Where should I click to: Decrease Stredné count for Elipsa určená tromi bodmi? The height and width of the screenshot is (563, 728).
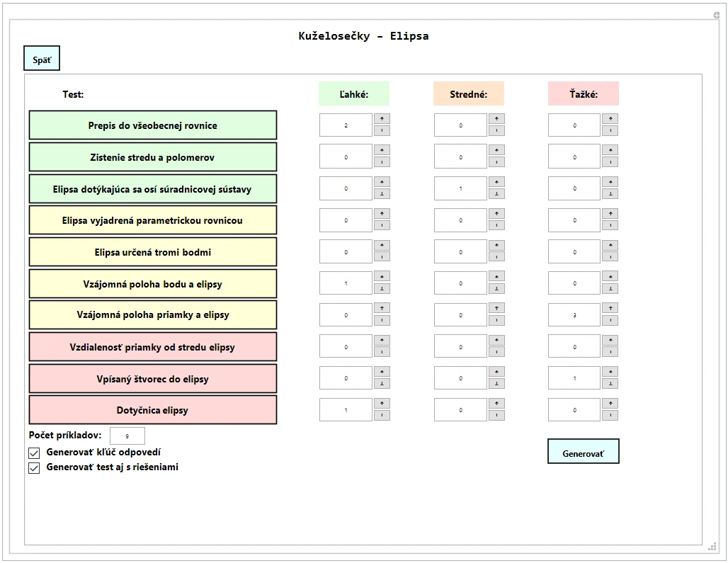[496, 257]
